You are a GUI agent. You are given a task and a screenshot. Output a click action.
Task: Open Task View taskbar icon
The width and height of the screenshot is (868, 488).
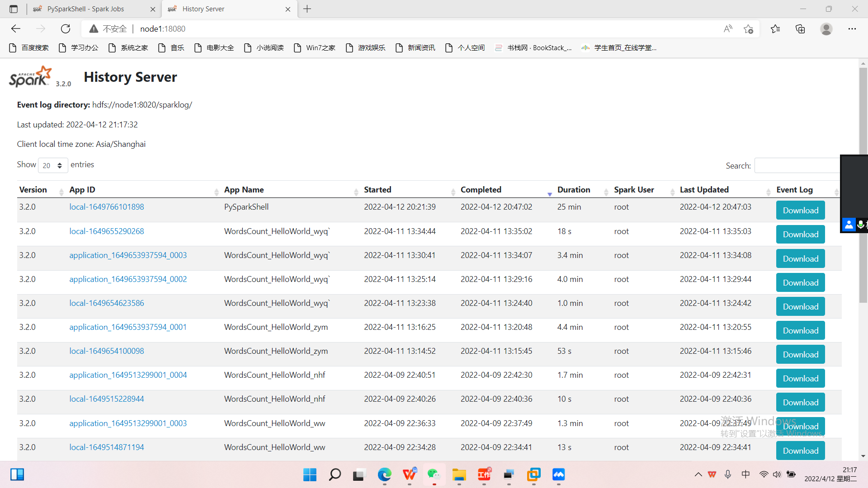coord(359,475)
